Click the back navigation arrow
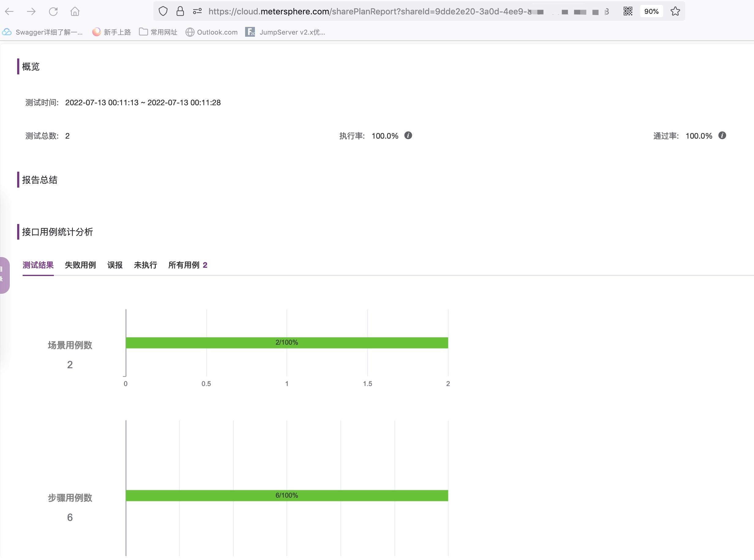The height and width of the screenshot is (560, 754). 9,11
